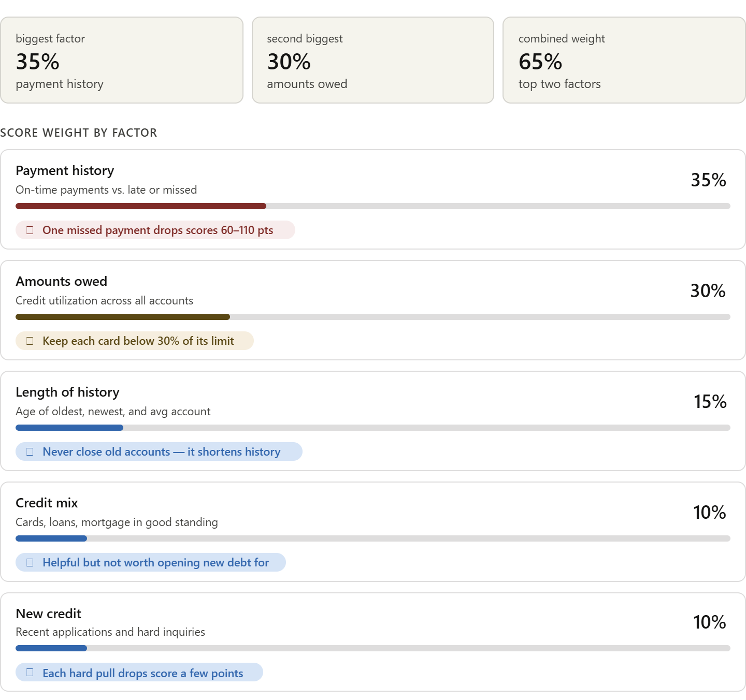This screenshot has height=700, width=746.
Task: Select the 'second biggest 30%' summary card
Action: [x=373, y=60]
